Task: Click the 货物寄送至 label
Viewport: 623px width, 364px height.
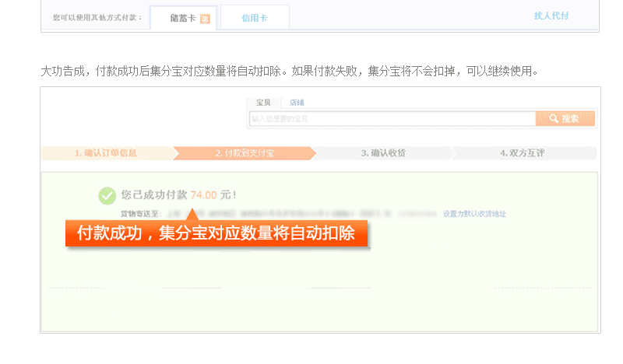Action: 140,214
